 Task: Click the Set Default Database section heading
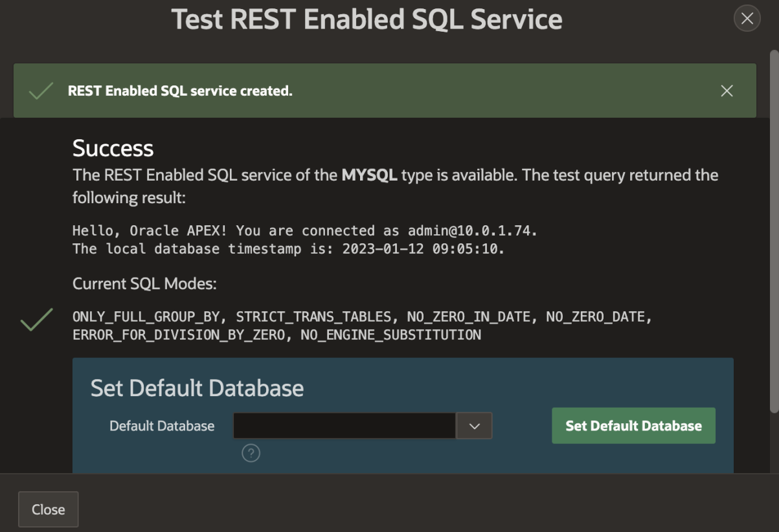[x=197, y=388]
